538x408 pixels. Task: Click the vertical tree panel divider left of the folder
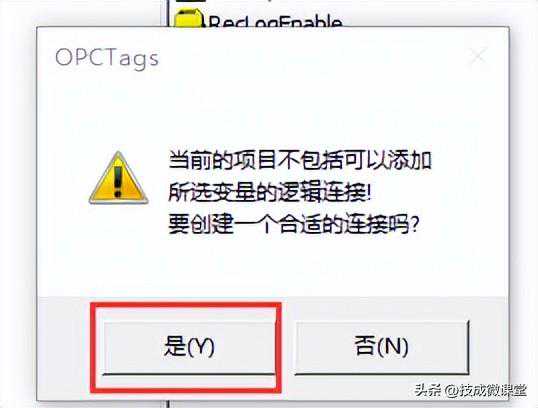pyautogui.click(x=168, y=13)
